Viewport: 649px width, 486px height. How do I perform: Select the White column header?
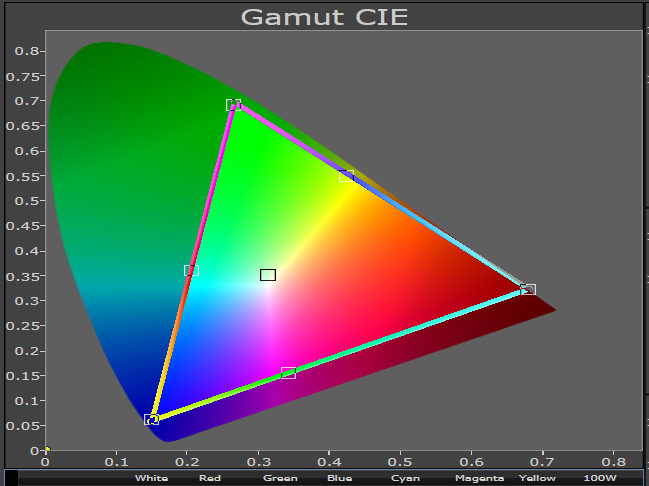tap(151, 478)
